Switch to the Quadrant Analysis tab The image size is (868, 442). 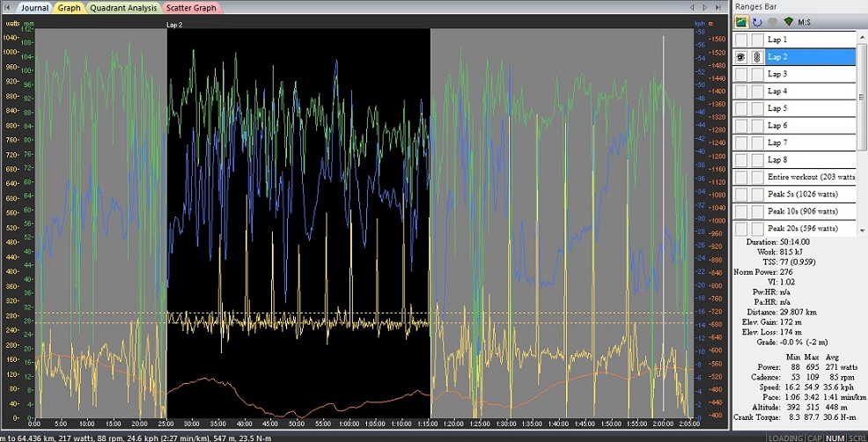(123, 7)
